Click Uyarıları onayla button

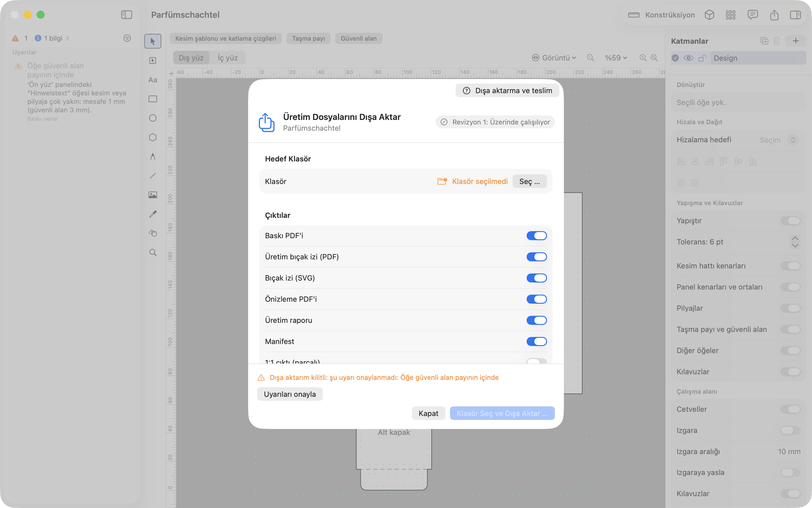pyautogui.click(x=290, y=394)
